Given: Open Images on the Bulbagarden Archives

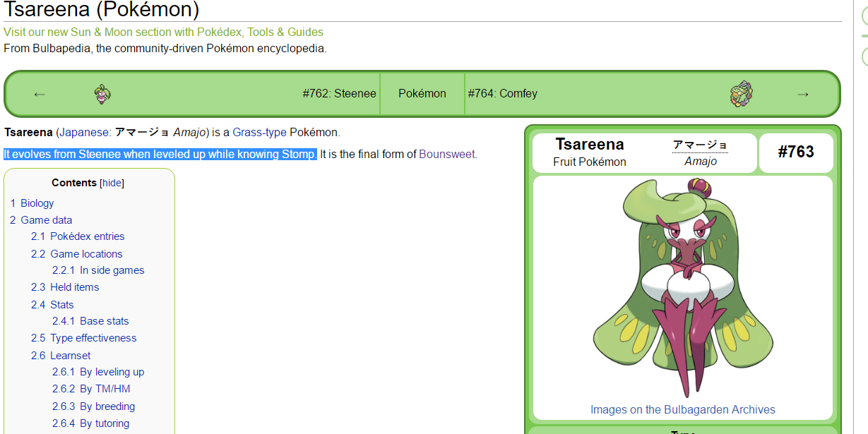Looking at the screenshot, I should point(682,409).
